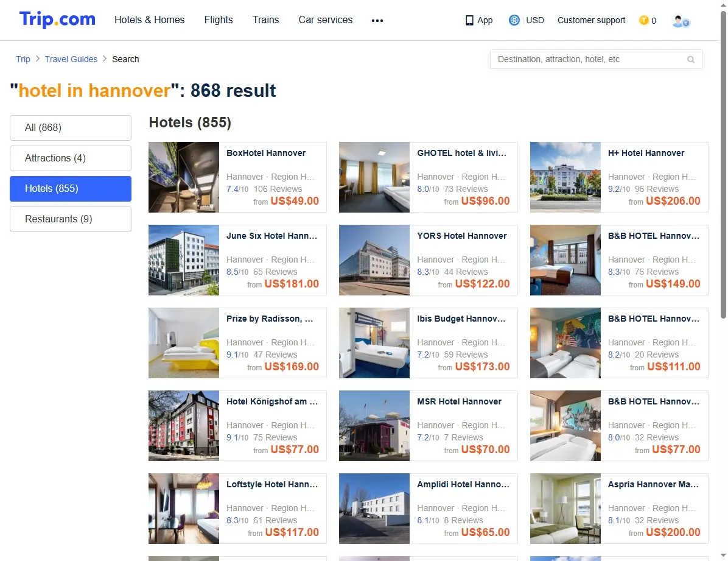Image resolution: width=728 pixels, height=561 pixels.
Task: Select the Attractions (4) filter
Action: click(71, 158)
